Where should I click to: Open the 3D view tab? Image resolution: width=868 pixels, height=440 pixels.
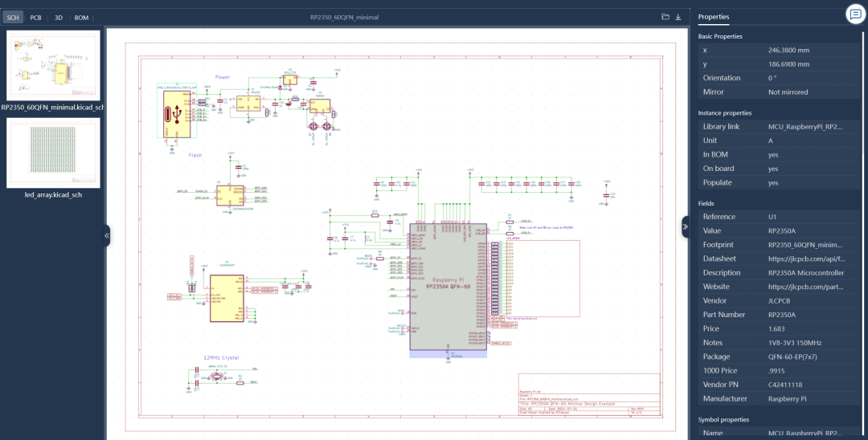(x=58, y=17)
